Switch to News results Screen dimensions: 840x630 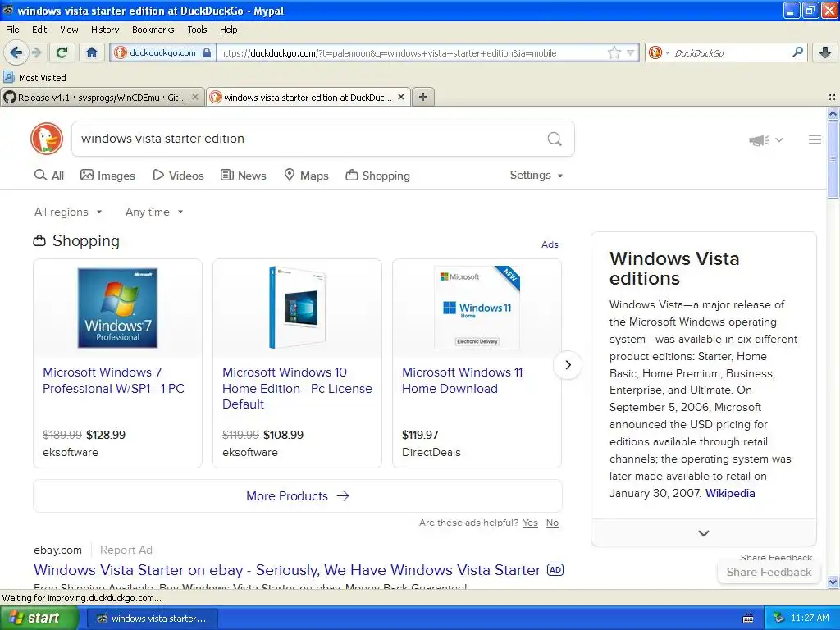pos(243,176)
